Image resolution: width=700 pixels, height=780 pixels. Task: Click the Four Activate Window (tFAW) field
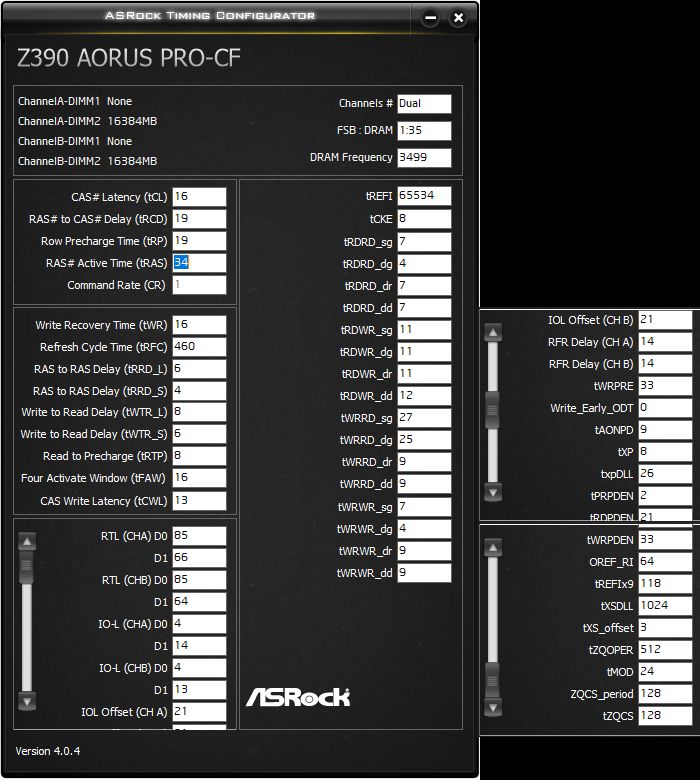tap(199, 478)
